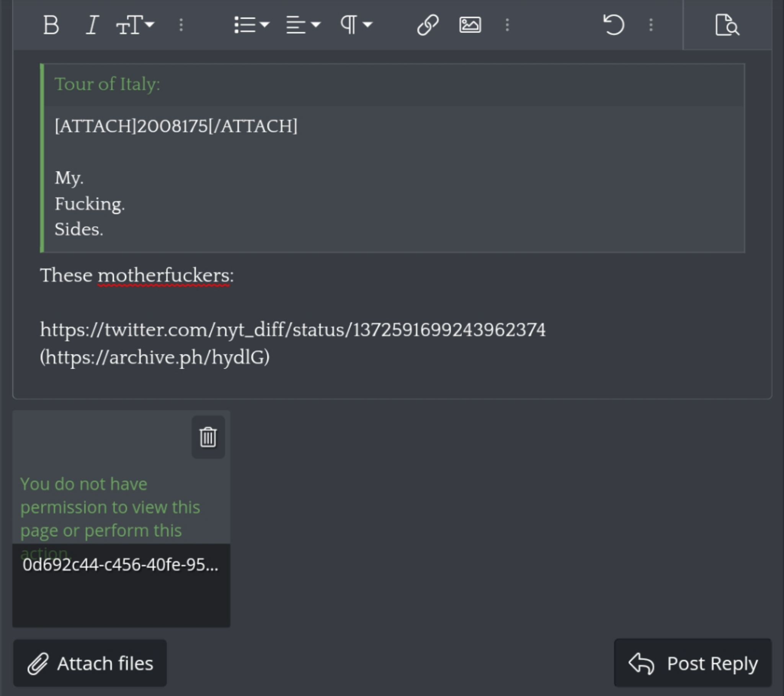Click the twitter.com/nyt_diff status URL text
Viewport: 784px width, 696px height.
tap(292, 330)
